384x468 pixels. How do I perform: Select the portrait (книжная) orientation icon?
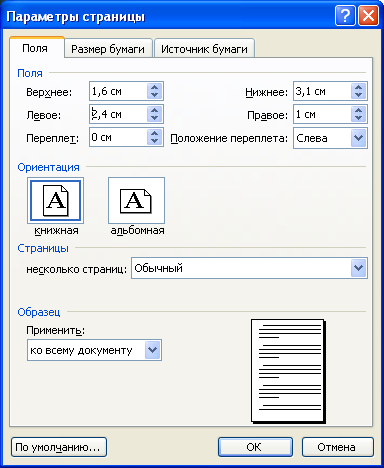[x=55, y=201]
